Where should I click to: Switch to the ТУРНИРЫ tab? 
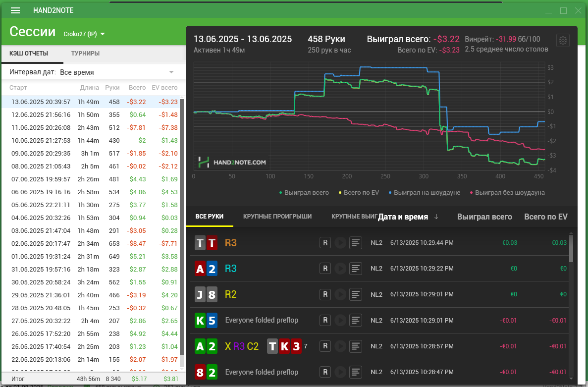point(86,53)
